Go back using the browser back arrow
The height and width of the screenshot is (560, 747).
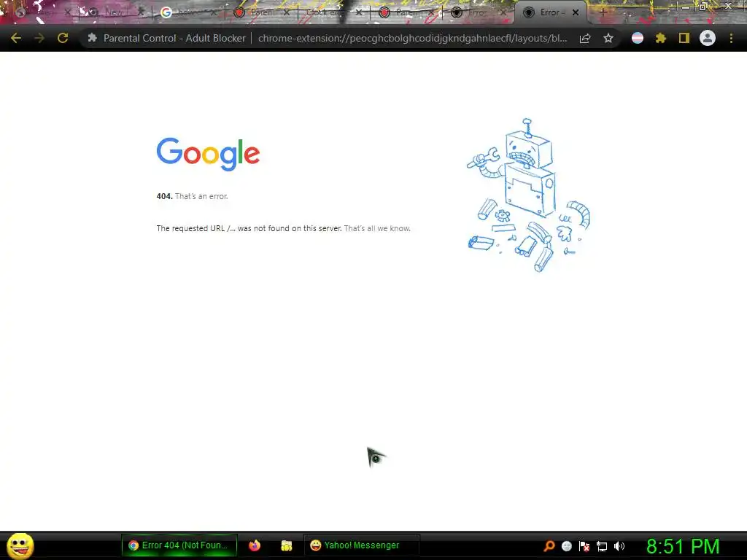pyautogui.click(x=16, y=38)
